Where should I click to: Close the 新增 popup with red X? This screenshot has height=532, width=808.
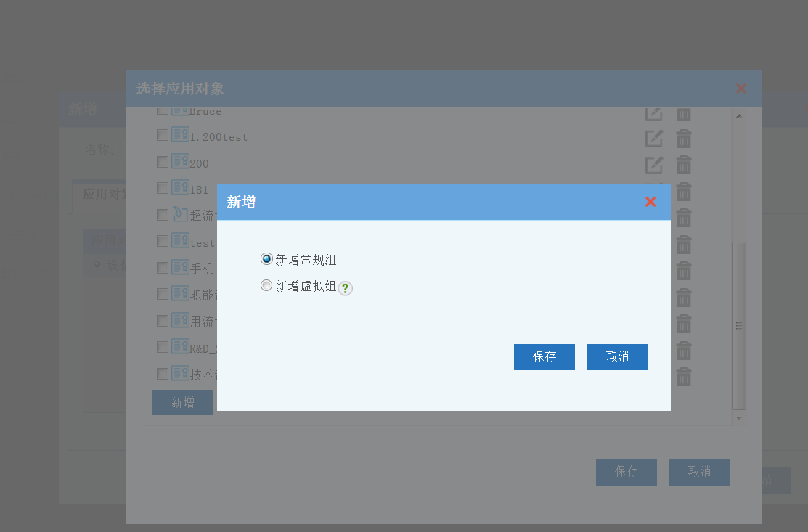(650, 202)
